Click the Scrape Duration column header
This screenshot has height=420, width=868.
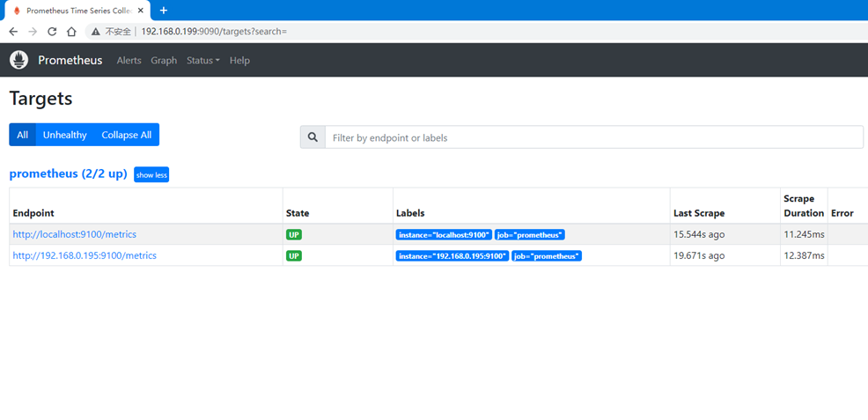(x=804, y=206)
